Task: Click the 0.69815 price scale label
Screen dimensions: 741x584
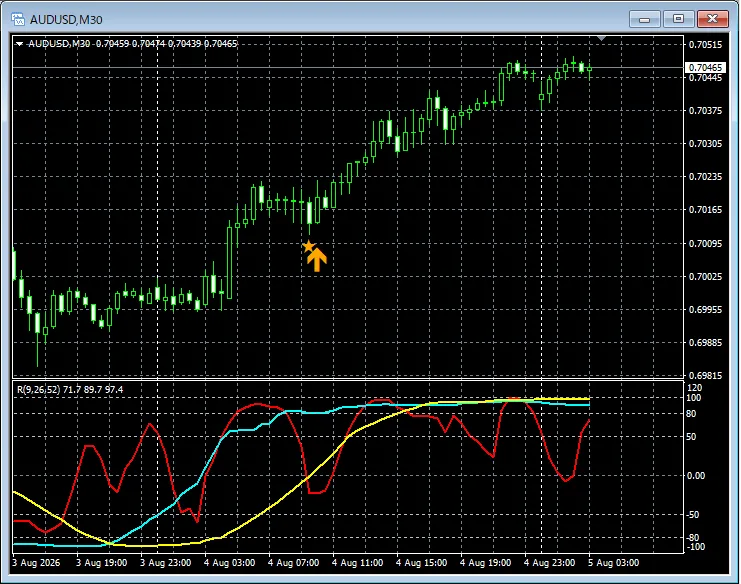Action: (x=706, y=376)
